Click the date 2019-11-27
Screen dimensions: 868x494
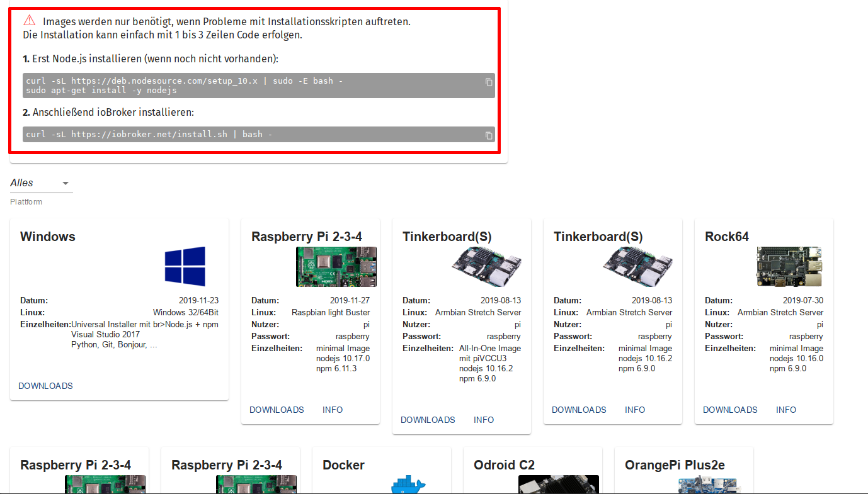[x=350, y=301]
